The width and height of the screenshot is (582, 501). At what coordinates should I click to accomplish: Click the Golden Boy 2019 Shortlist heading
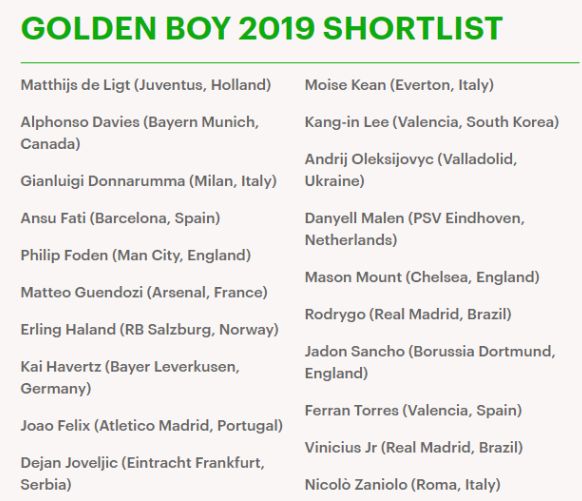click(262, 28)
